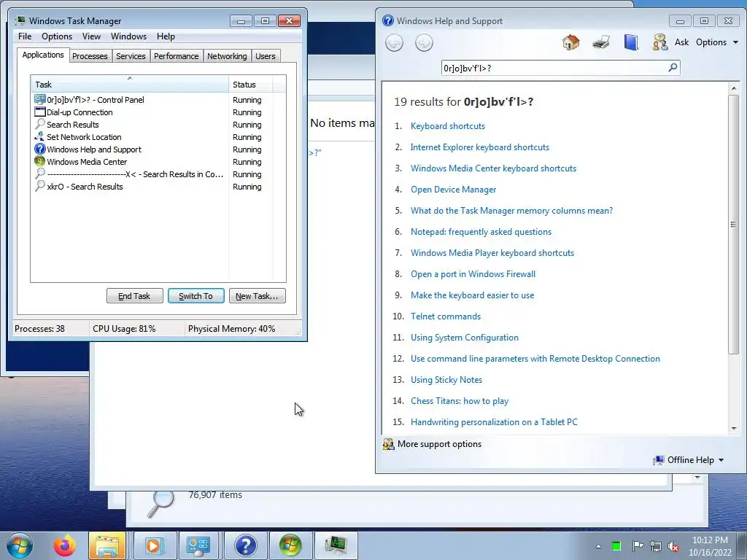Open Windows Explorer from the taskbar
The image size is (747, 560).
tap(107, 545)
